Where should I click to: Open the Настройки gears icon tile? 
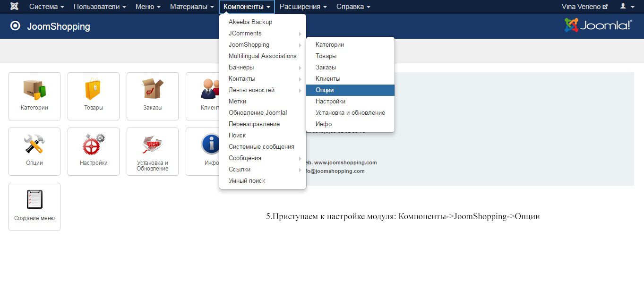click(94, 152)
